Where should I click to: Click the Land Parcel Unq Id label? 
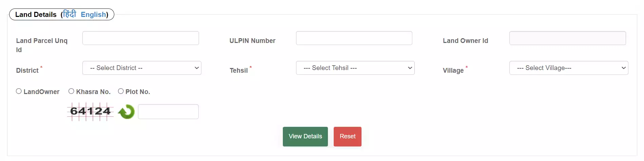click(42, 45)
